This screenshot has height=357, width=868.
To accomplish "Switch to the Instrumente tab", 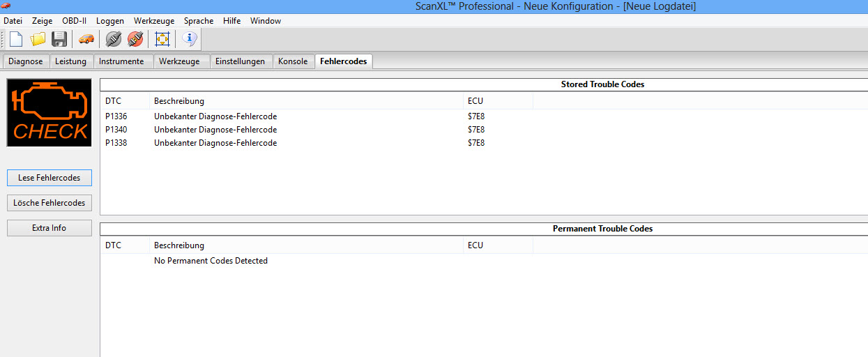I will click(121, 61).
